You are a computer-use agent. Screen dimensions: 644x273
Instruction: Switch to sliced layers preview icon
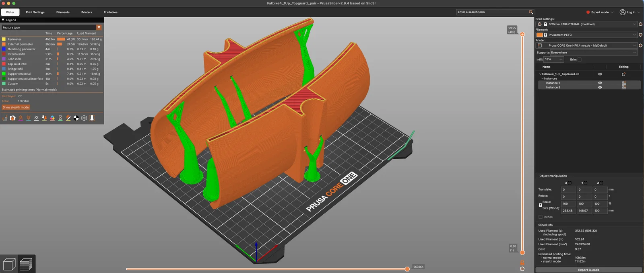point(26,264)
